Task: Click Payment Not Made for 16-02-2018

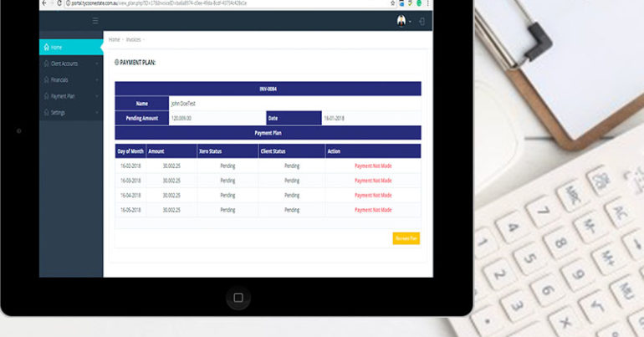Action: pos(373,166)
